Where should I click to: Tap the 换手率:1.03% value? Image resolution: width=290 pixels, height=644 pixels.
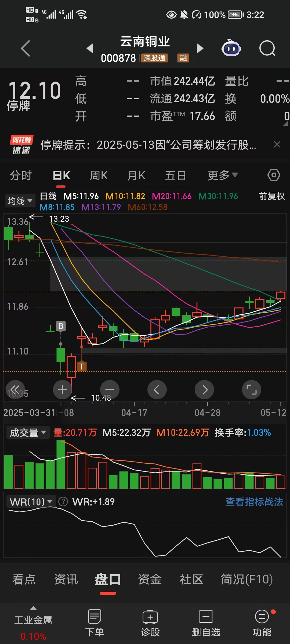[x=243, y=433]
